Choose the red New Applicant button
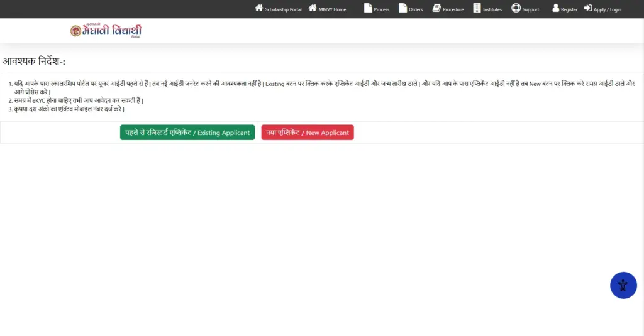The width and height of the screenshot is (644, 336). click(307, 133)
